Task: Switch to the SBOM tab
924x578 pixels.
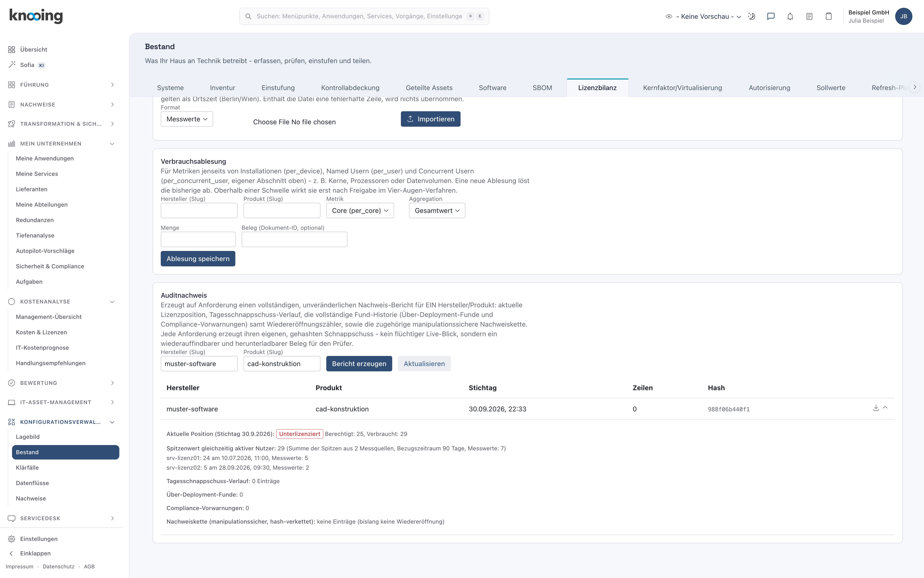Action: [542, 87]
